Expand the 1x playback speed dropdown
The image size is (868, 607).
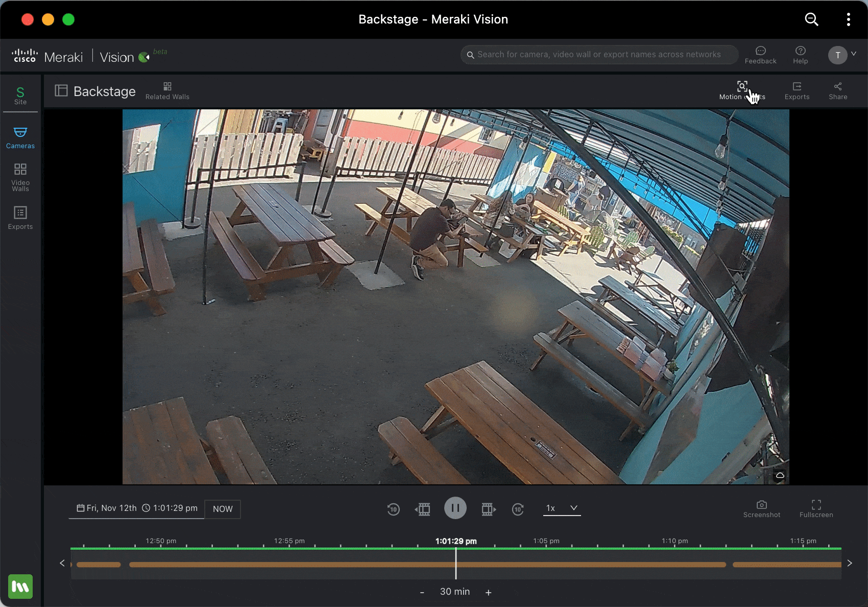tap(562, 508)
